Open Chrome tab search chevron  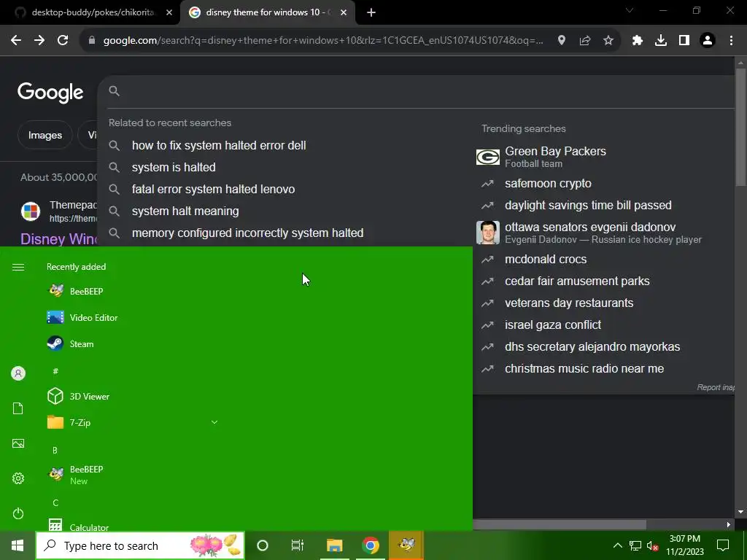click(630, 10)
